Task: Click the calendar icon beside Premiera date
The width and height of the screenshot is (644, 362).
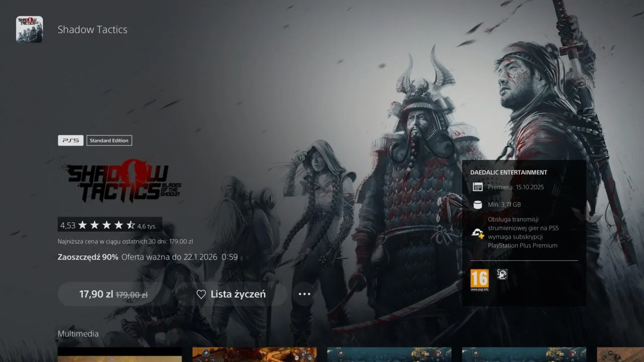Action: pyautogui.click(x=477, y=187)
